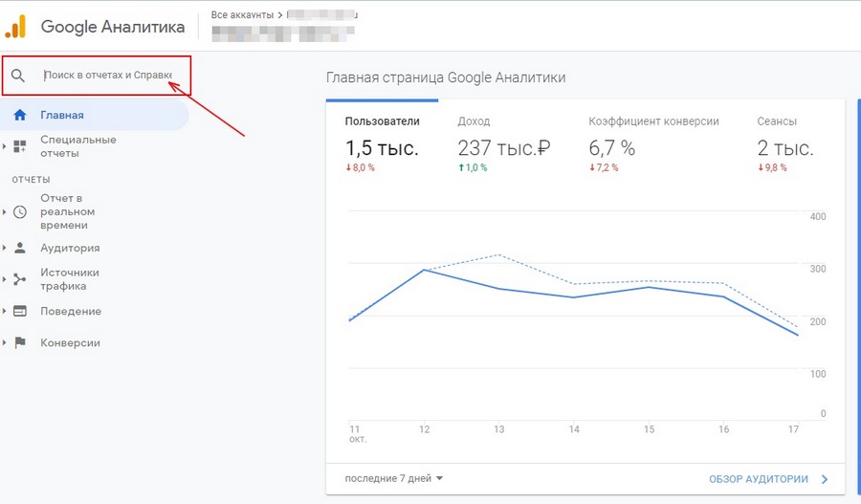Screen dimensions: 861x504
Task: Expand the Источники трафика arrow
Action: point(5,279)
